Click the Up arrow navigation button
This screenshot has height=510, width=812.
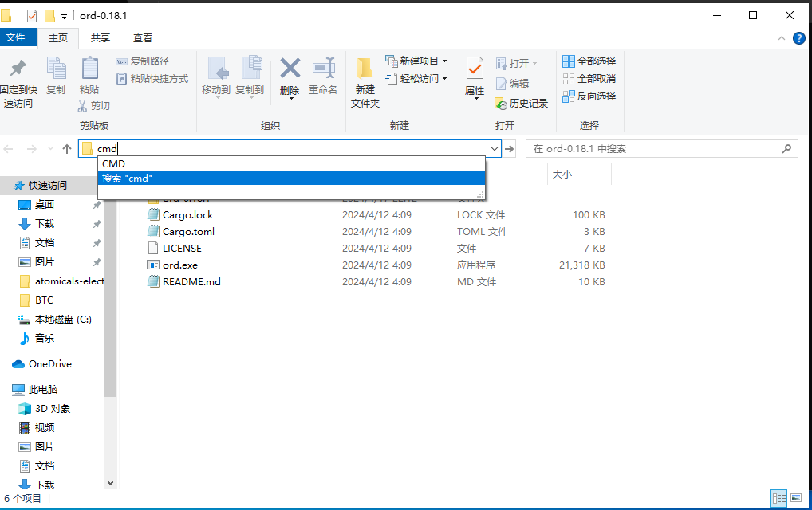67,149
